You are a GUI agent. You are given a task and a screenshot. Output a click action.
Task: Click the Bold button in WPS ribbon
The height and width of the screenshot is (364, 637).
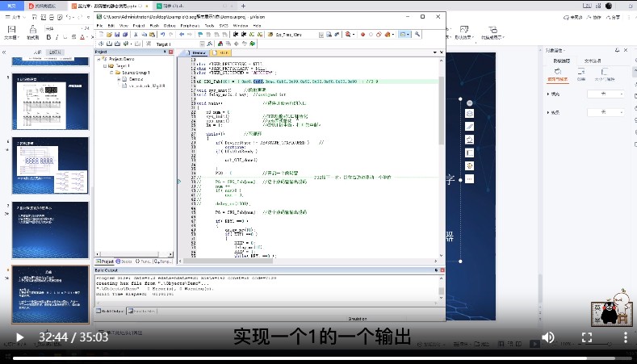(x=48, y=37)
